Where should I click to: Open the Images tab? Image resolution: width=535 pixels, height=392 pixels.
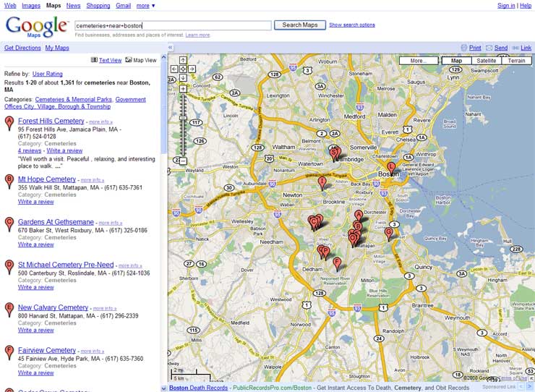[x=30, y=6]
